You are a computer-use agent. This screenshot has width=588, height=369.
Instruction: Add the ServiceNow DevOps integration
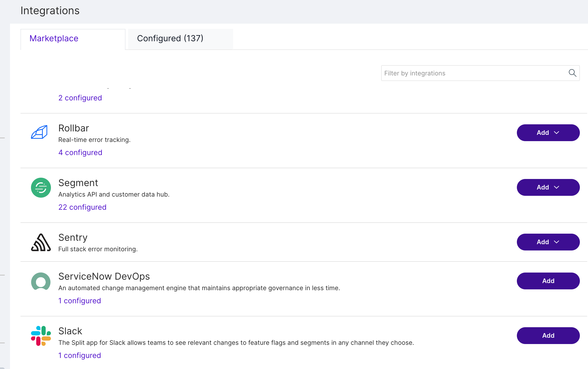[548, 281]
